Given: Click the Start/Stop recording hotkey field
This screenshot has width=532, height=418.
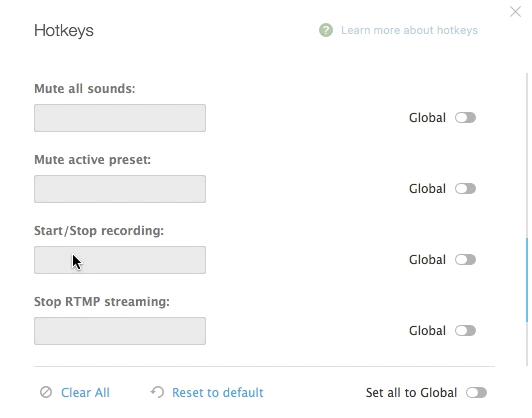Looking at the screenshot, I should (x=120, y=260).
